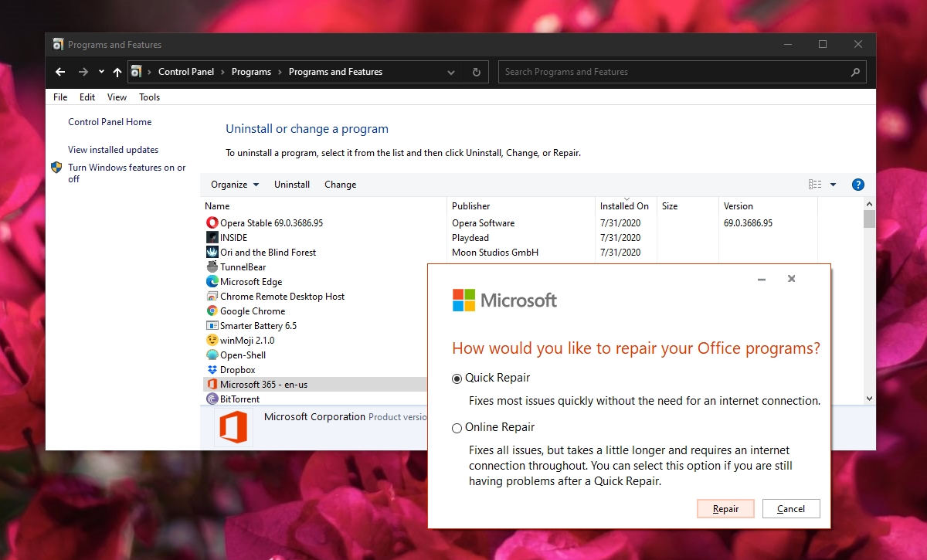Click the large Office logo in details pane
The height and width of the screenshot is (560, 927).
pos(233,428)
